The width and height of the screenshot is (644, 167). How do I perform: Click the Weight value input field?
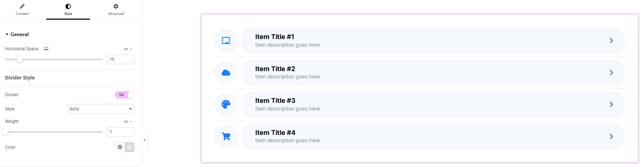click(121, 132)
